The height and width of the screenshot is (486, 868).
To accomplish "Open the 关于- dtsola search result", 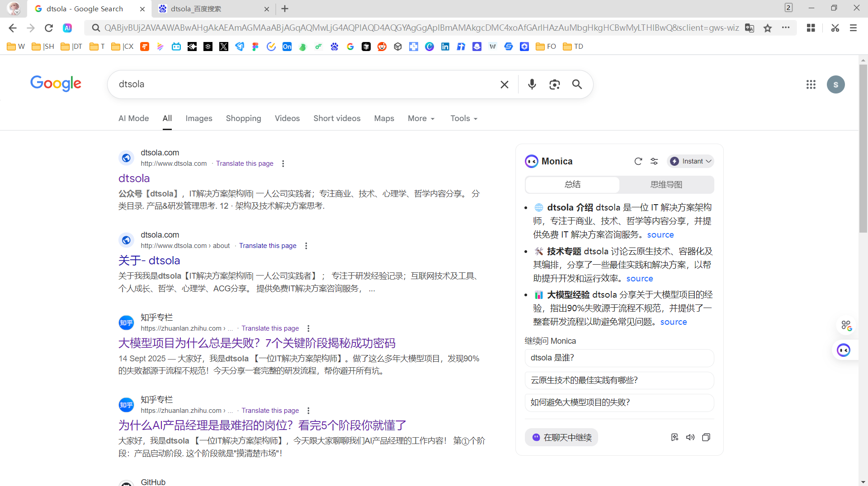I will [149, 261].
